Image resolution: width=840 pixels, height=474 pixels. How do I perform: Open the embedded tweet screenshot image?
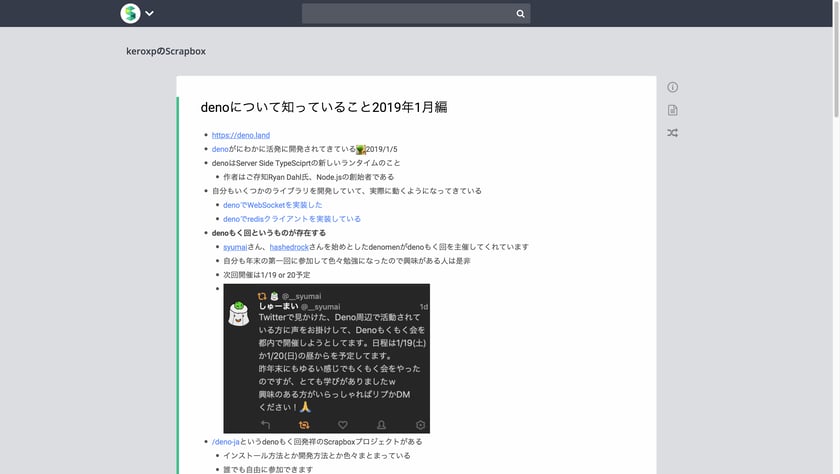coord(326,358)
